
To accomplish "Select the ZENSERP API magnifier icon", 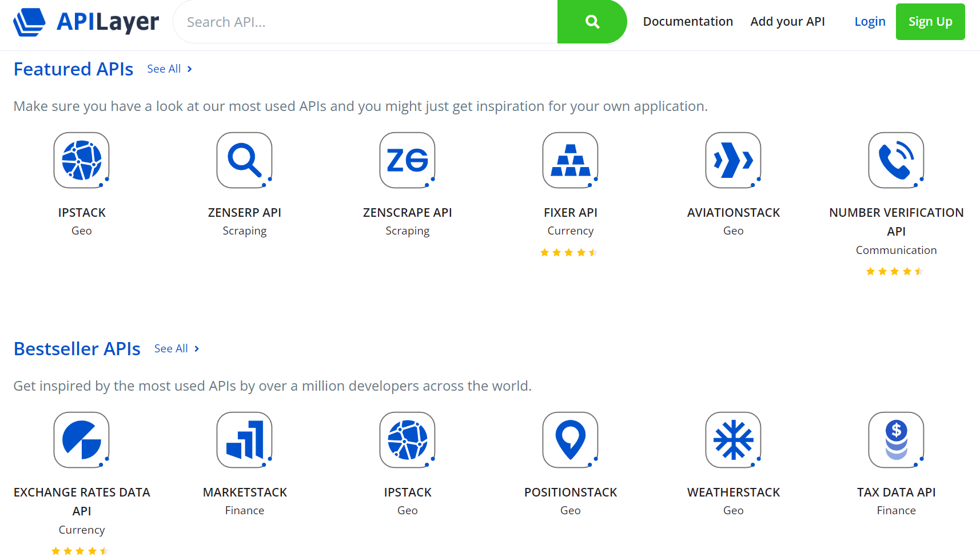I will tap(244, 160).
